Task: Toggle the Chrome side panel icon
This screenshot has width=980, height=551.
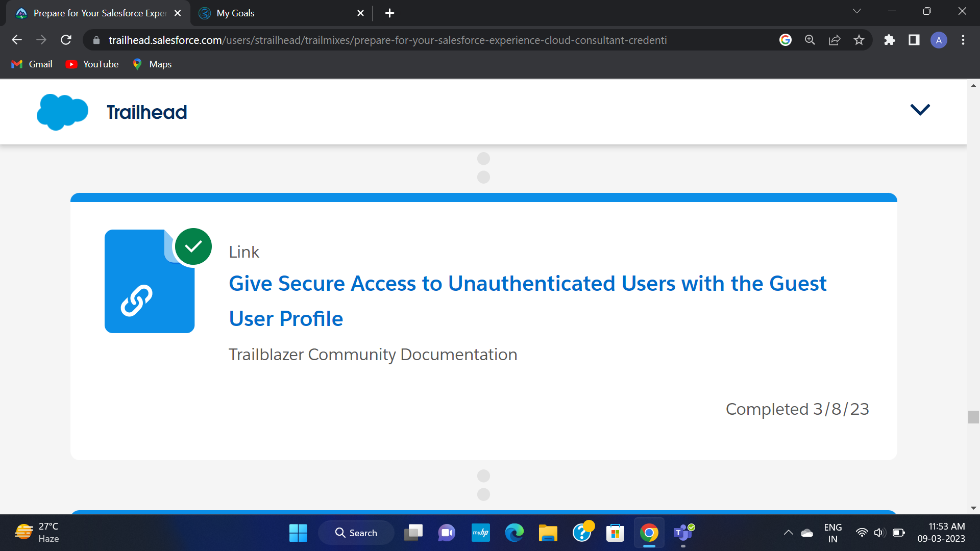Action: click(914, 40)
